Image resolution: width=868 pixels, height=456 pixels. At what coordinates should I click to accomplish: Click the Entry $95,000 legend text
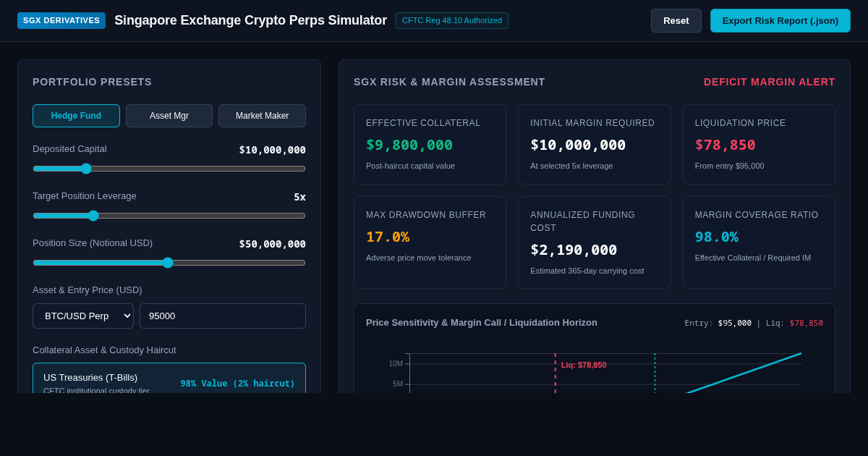pyautogui.click(x=718, y=323)
